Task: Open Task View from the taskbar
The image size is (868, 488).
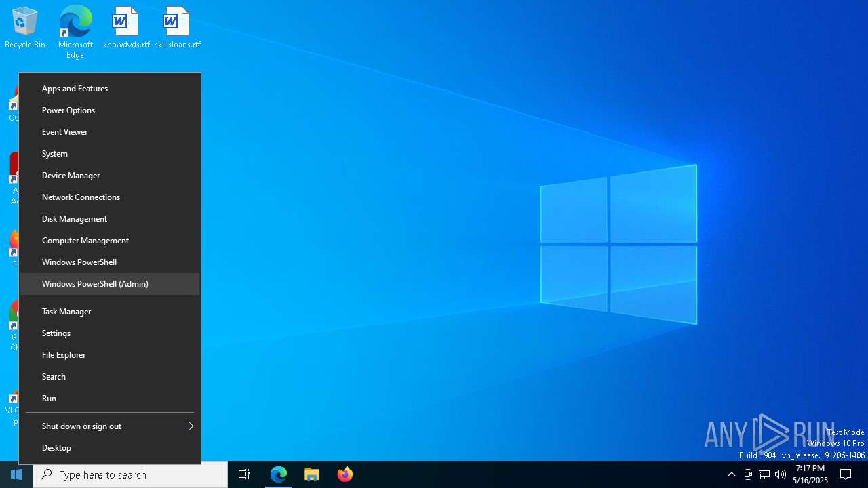Action: pos(244,474)
